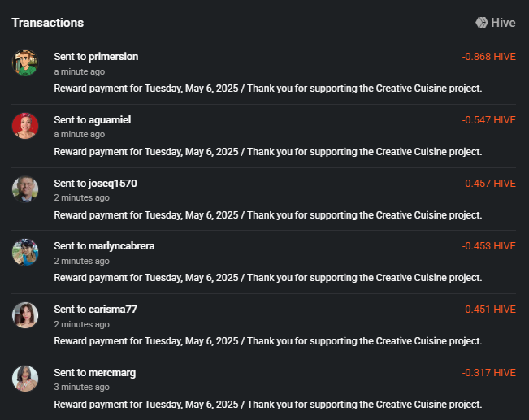Open the aguamiel username link
This screenshot has height=420, width=529.
coord(110,120)
